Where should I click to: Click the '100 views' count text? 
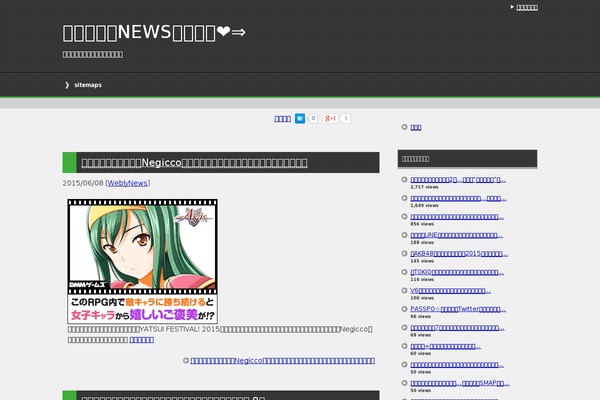point(422,298)
